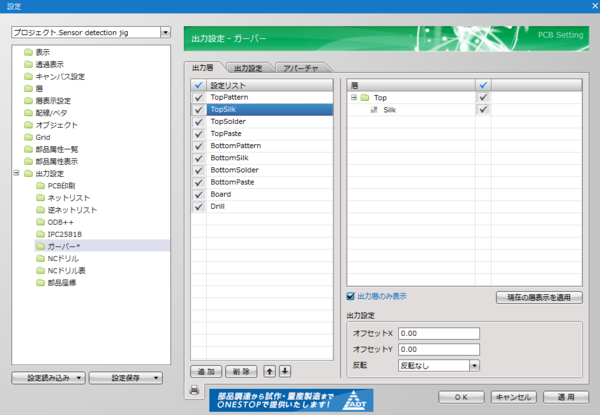Toggle the 出力層のみ表示 checkbox
Image resolution: width=600 pixels, height=415 pixels.
350,296
